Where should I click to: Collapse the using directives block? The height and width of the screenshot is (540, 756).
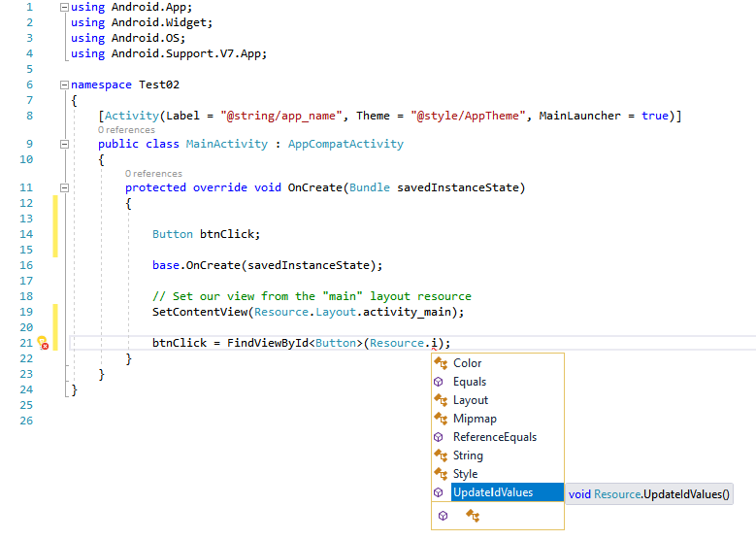tap(64, 7)
